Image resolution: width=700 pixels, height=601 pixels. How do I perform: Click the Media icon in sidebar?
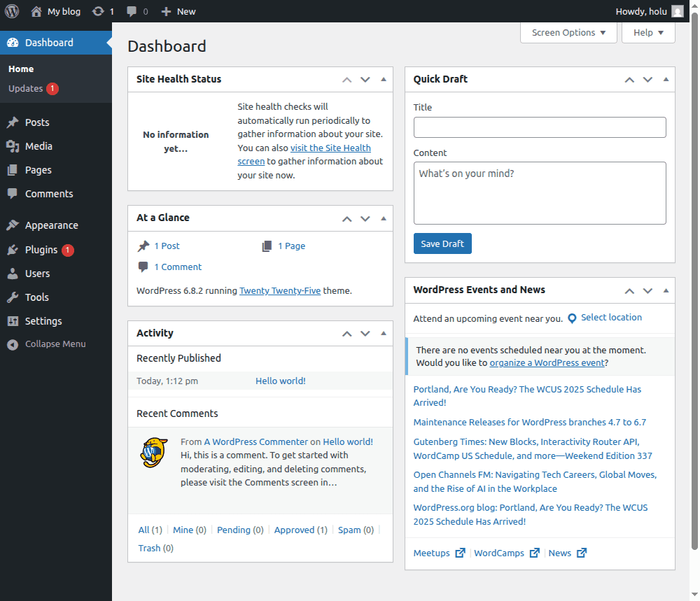click(13, 146)
